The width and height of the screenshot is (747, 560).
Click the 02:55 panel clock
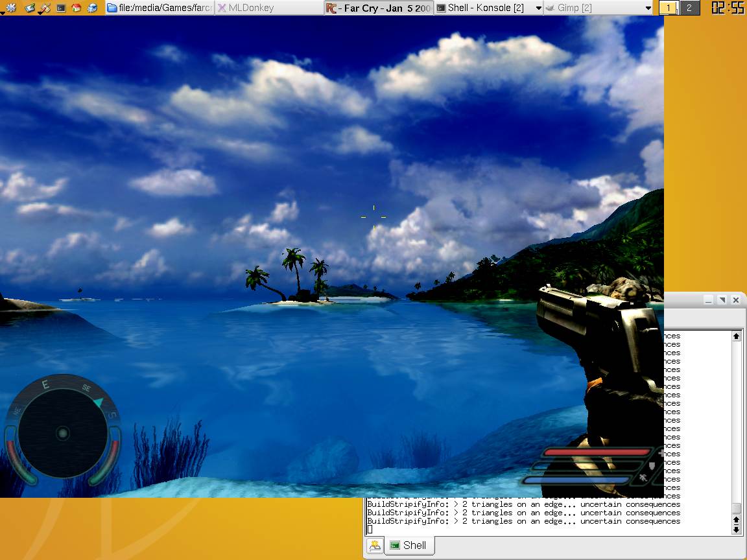click(x=727, y=8)
